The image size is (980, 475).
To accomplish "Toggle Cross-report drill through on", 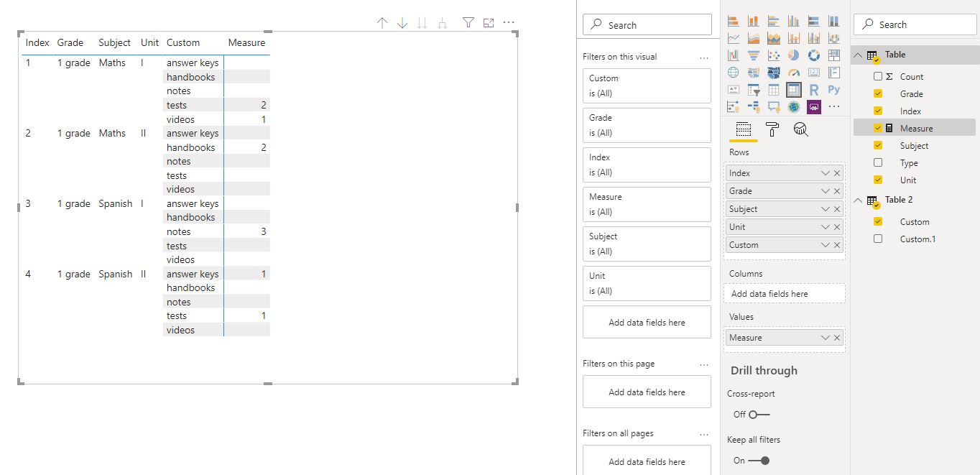I will (759, 415).
